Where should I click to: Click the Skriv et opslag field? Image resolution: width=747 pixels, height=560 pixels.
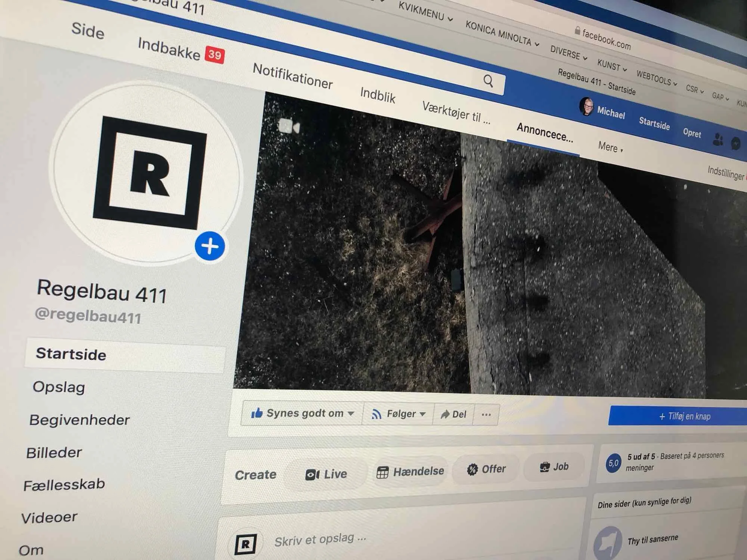point(320,539)
